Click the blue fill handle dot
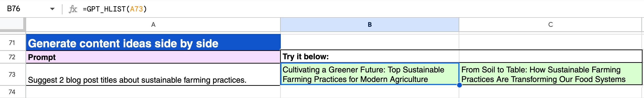 pos(459,85)
